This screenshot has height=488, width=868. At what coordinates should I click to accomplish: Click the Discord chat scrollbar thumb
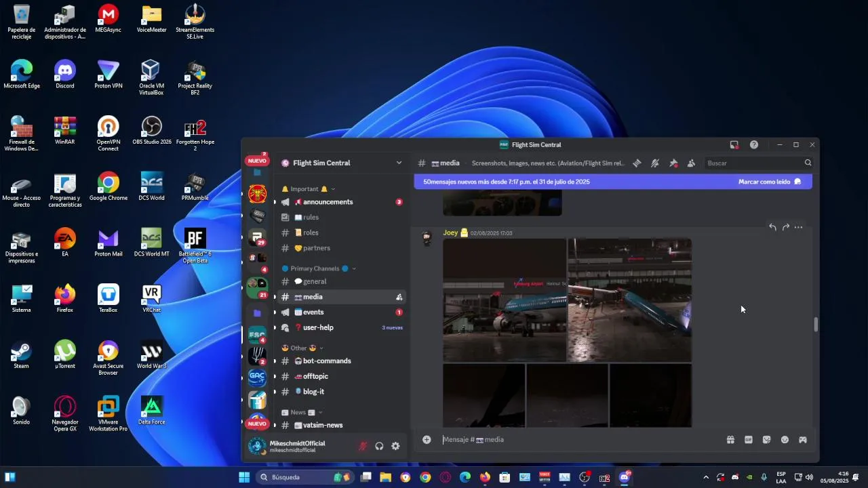[x=816, y=325]
